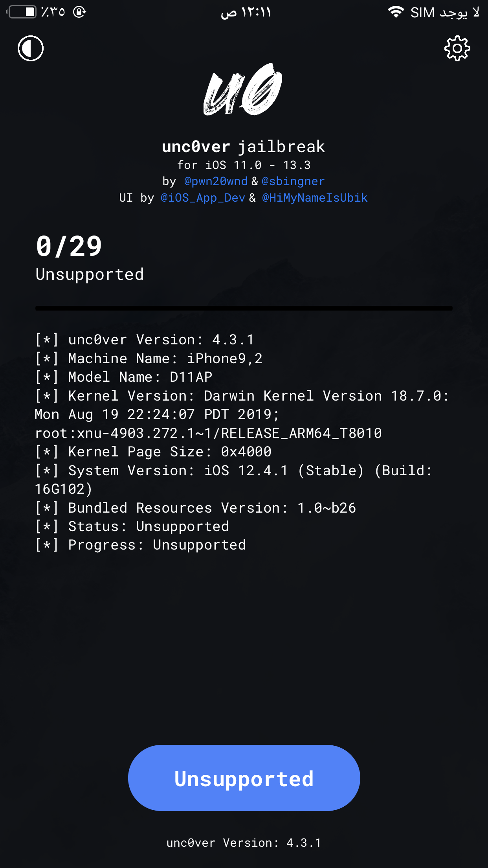Tap the rotation lock status icon
Viewport: 488px width, 868px height.
click(x=79, y=12)
